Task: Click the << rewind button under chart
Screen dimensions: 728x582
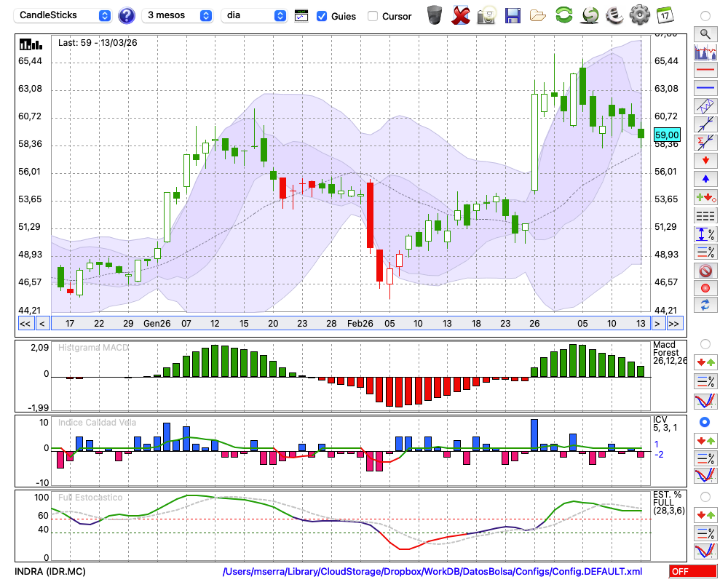Action: click(x=25, y=324)
